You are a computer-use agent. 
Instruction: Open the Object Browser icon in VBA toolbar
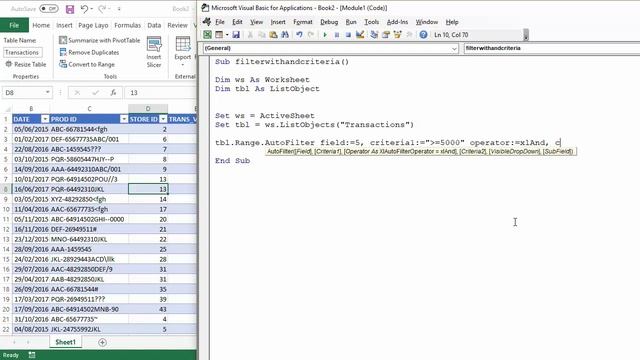point(397,35)
